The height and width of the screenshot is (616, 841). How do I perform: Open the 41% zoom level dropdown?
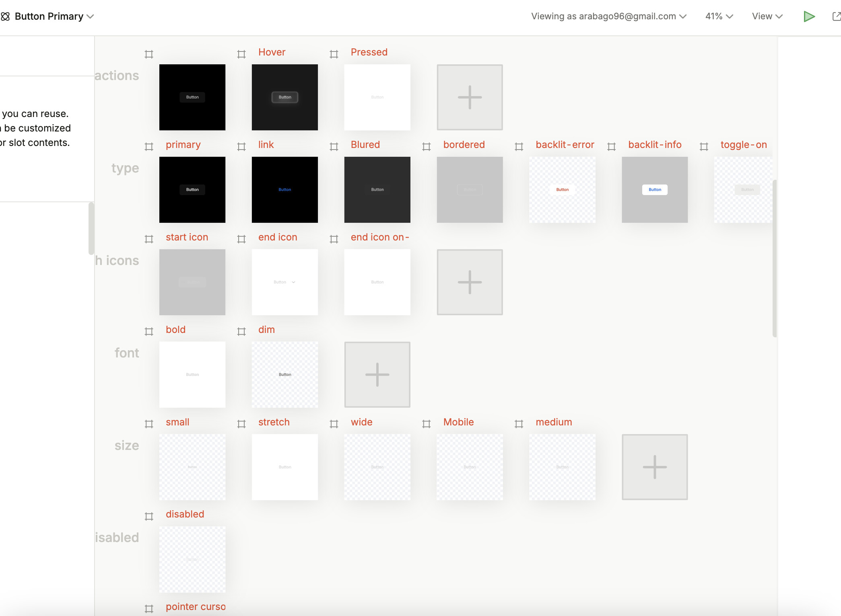click(719, 16)
